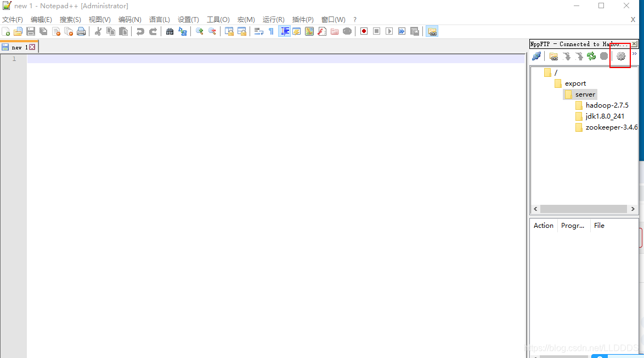
Task: Cut the selection using the scissors icon
Action: [98, 31]
